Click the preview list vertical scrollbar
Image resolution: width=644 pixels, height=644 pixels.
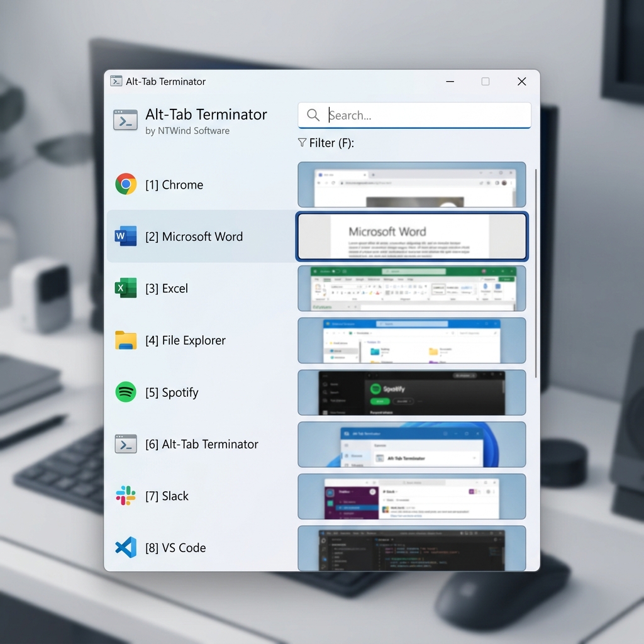coord(536,273)
